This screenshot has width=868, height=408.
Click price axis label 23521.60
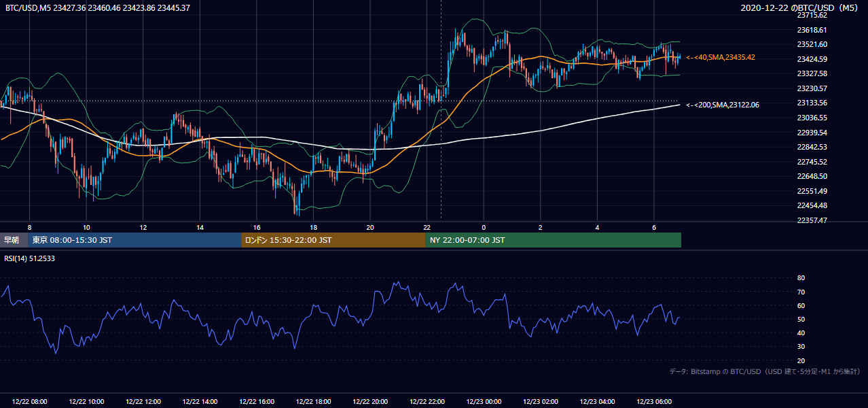pos(812,44)
